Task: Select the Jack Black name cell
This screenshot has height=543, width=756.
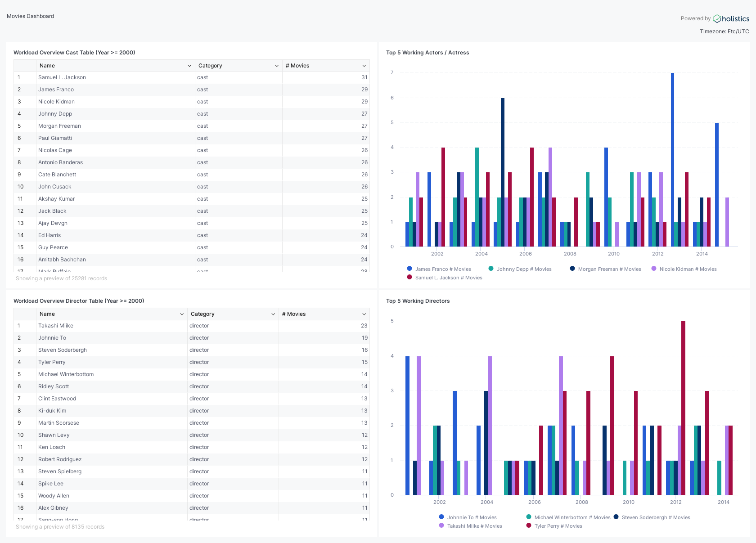Action: (x=115, y=211)
